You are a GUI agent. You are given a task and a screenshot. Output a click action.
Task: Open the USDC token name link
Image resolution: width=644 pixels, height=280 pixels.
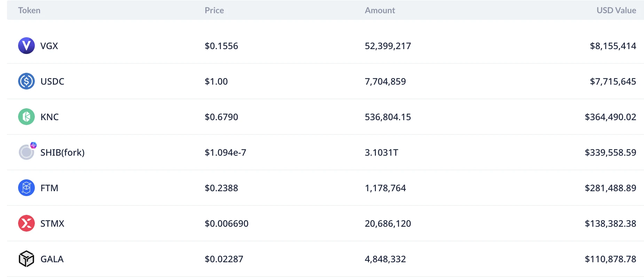tap(52, 81)
